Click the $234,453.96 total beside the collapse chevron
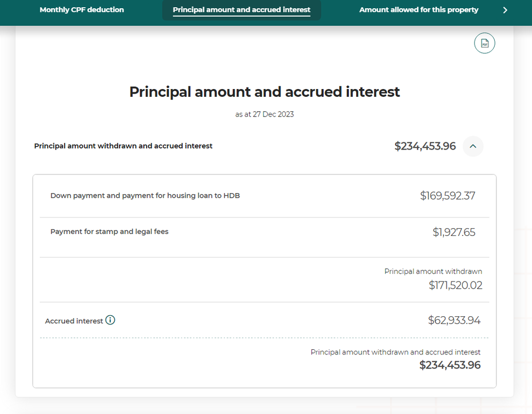This screenshot has width=532, height=414. 425,146
